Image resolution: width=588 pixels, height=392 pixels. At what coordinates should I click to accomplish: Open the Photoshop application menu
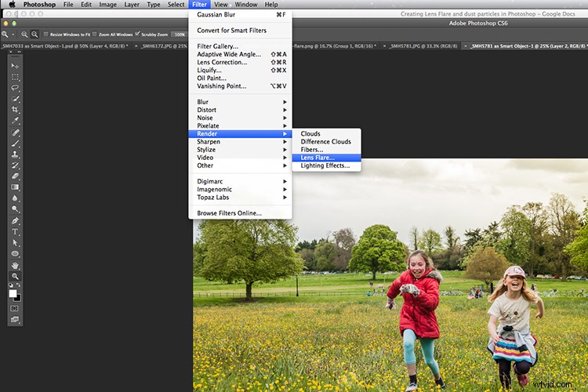point(39,5)
